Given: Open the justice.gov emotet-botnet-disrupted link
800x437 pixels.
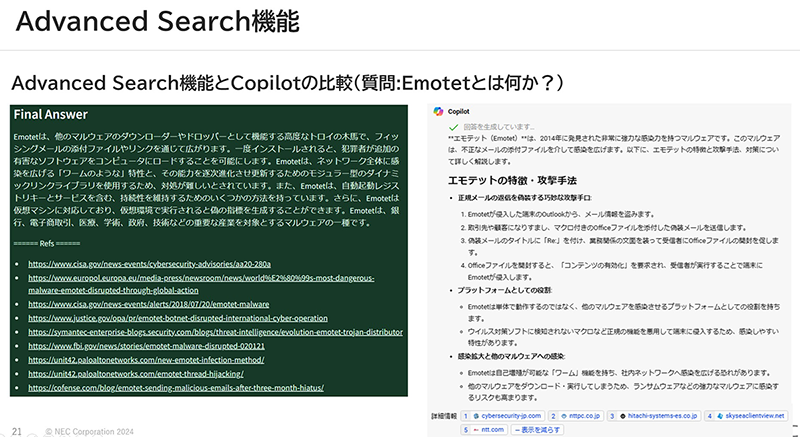Looking at the screenshot, I should point(178,318).
